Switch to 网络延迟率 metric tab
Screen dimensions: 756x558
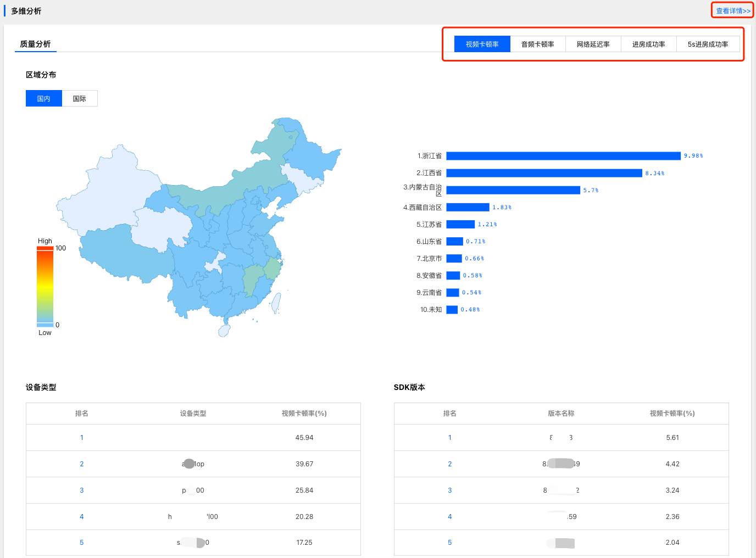point(593,44)
